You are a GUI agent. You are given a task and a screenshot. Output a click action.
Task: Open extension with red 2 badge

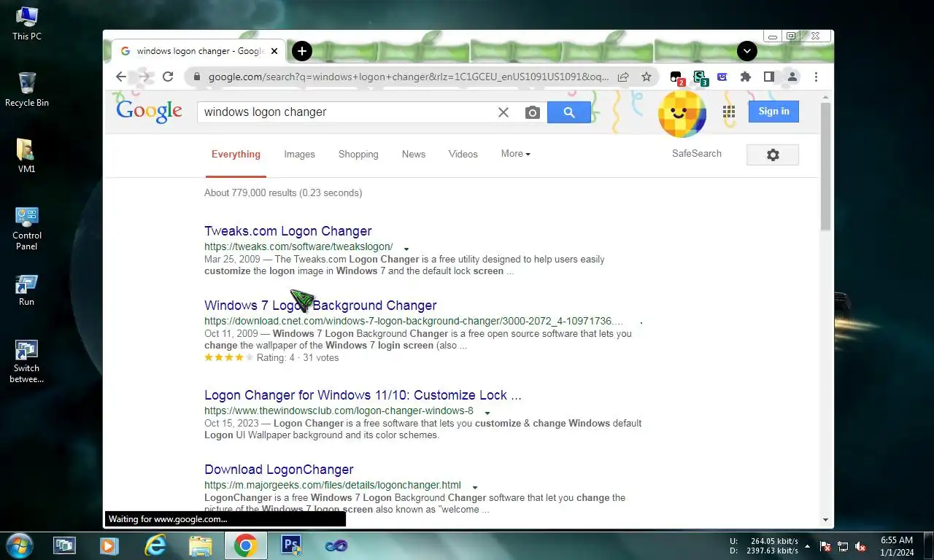(x=676, y=77)
